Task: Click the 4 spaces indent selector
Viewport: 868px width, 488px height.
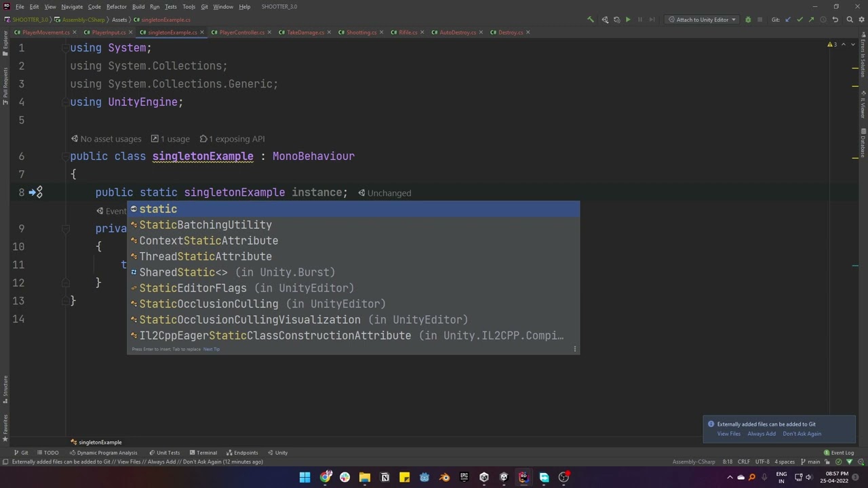Action: (x=785, y=462)
